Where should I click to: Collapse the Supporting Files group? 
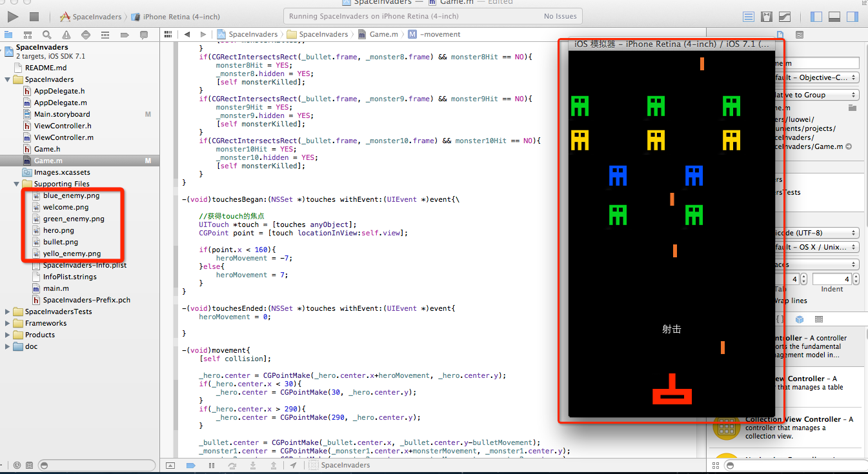(x=17, y=184)
